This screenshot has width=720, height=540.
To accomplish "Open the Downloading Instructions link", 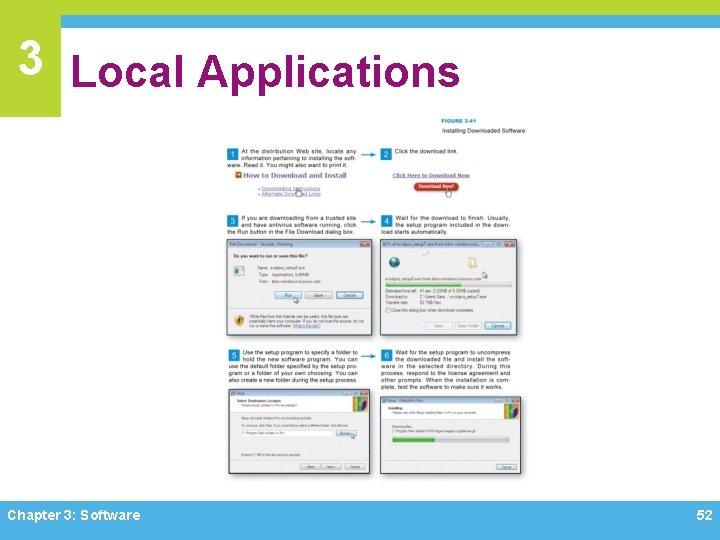I will (291, 188).
